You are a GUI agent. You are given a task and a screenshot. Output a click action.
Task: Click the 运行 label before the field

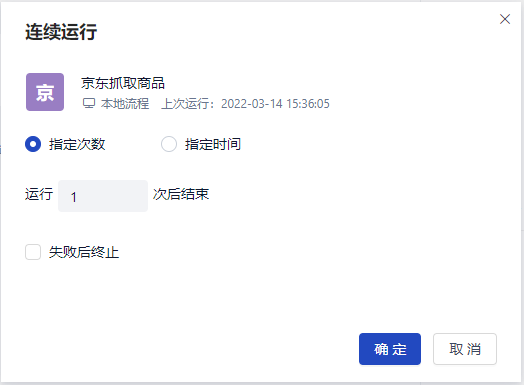pos(39,194)
